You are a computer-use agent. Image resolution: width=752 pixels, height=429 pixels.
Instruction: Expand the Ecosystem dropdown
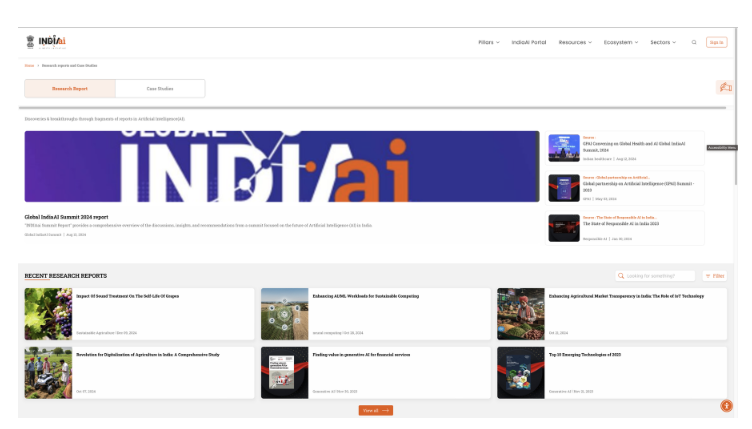click(x=621, y=42)
